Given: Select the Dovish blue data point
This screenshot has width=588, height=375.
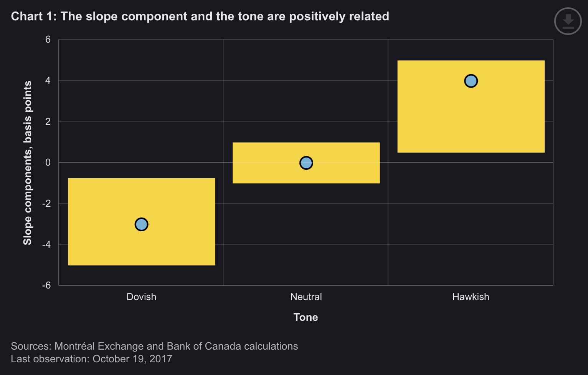Looking at the screenshot, I should [x=141, y=224].
